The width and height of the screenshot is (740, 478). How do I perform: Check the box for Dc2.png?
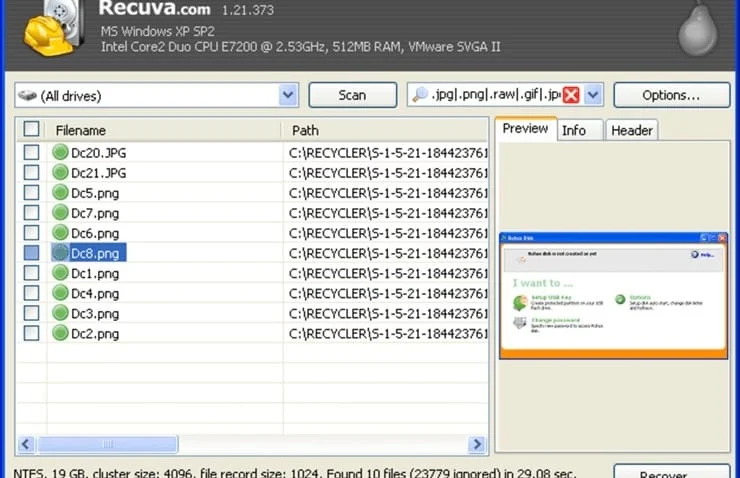pyautogui.click(x=32, y=333)
